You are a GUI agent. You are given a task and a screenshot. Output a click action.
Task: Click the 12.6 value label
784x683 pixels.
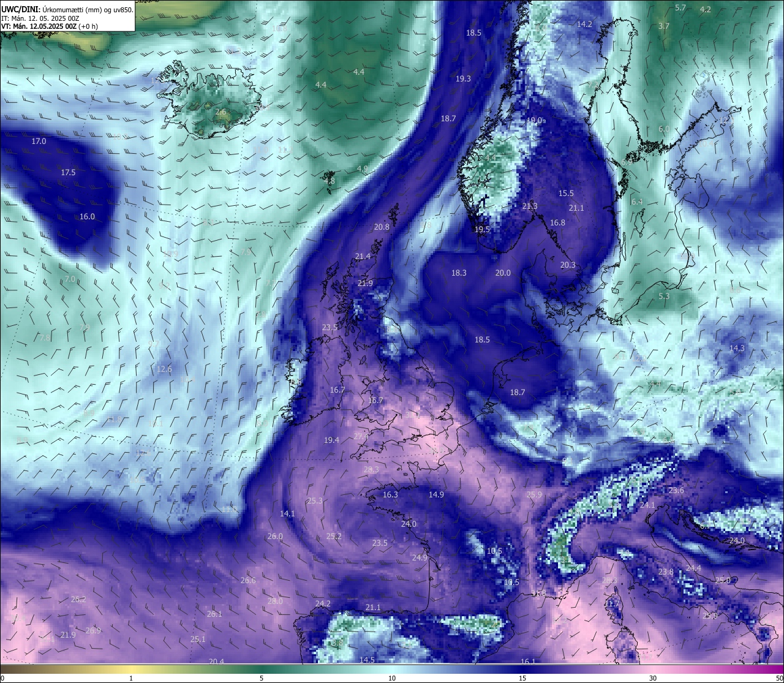pos(164,369)
